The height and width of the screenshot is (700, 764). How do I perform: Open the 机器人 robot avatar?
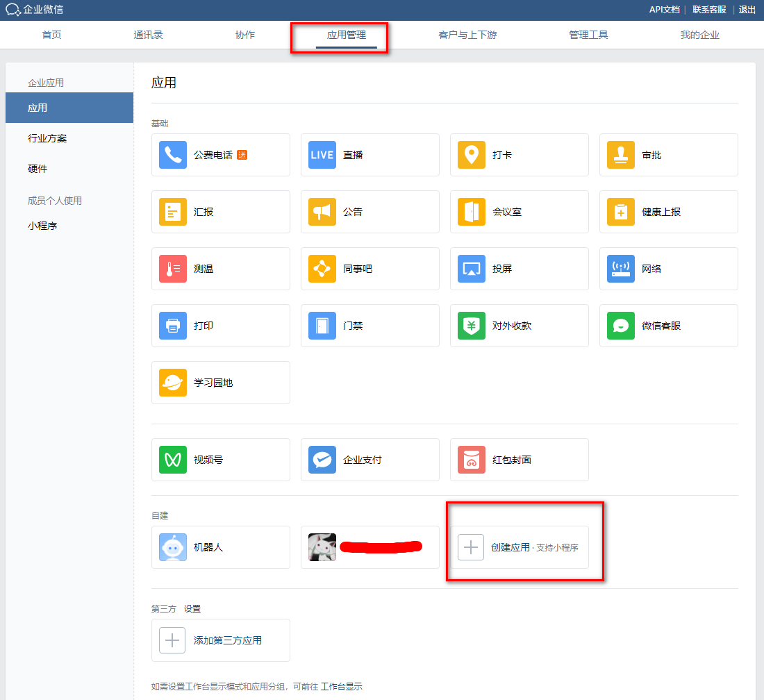pos(173,547)
